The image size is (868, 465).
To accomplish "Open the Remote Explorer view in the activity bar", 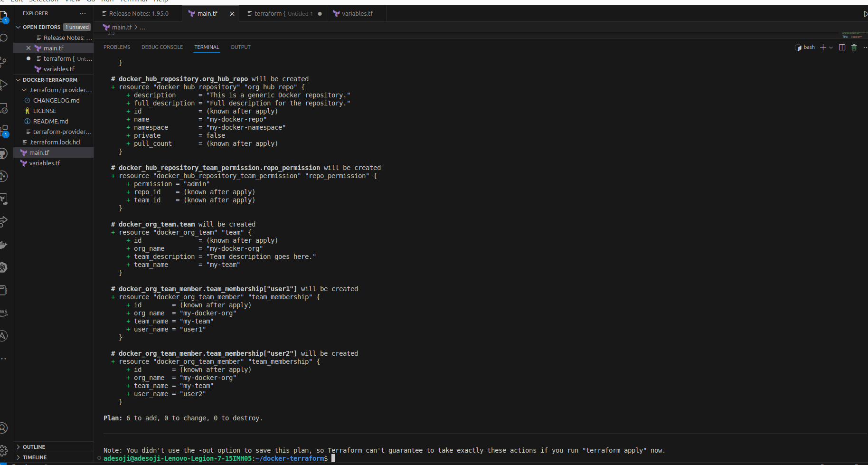I will 4,108.
